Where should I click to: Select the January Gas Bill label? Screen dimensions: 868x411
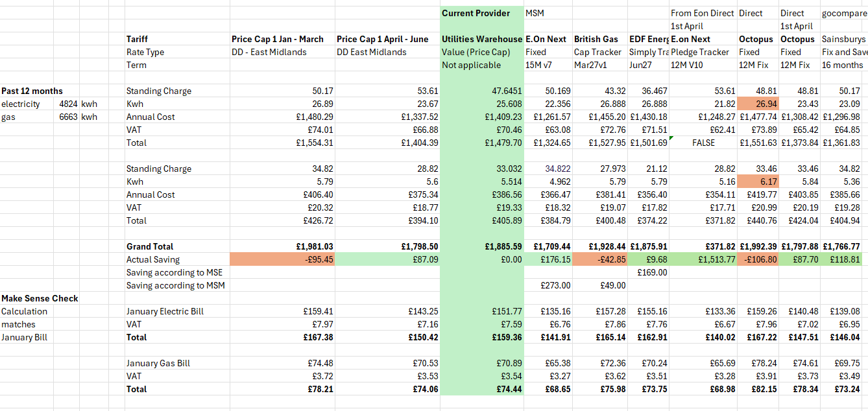pos(158,363)
